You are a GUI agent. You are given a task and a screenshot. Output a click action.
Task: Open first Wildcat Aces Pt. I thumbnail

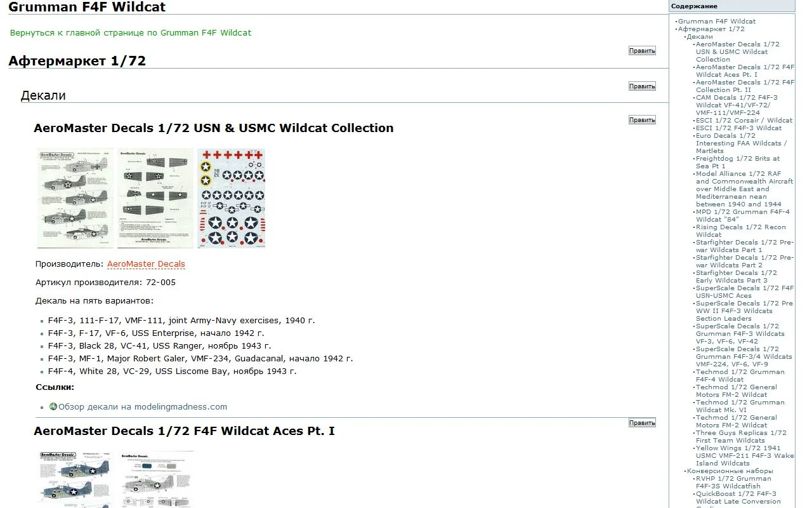75,478
